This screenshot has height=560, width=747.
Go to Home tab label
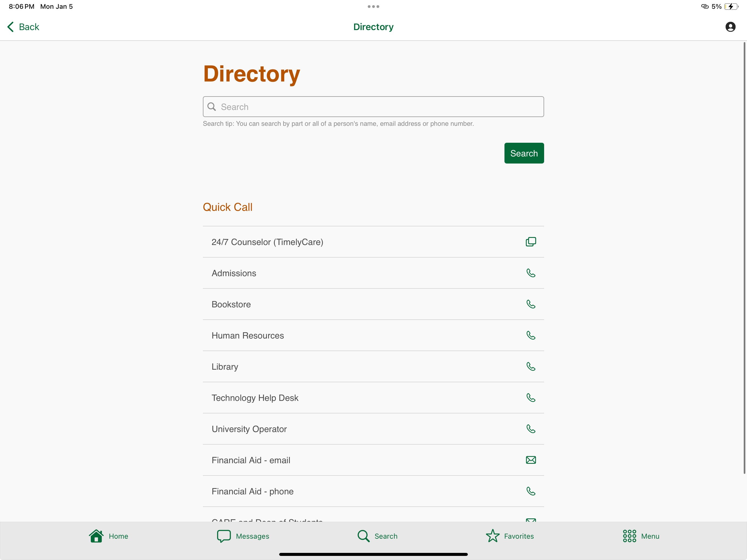click(118, 536)
